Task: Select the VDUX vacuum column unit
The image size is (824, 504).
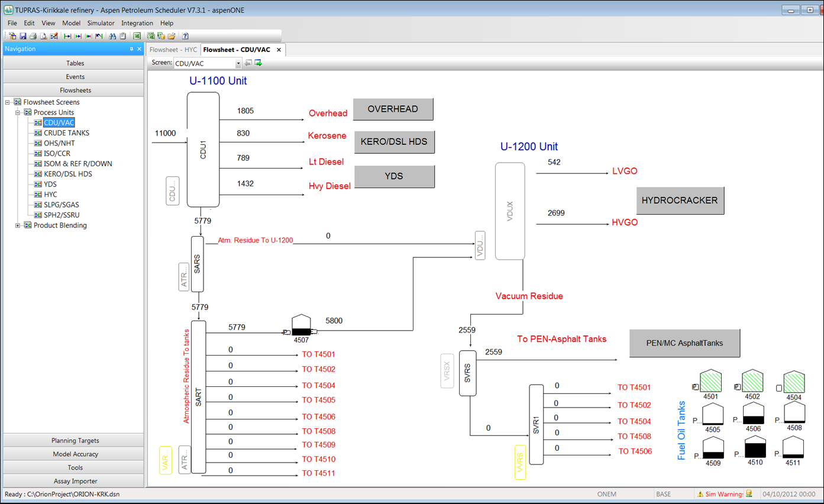Action: (x=510, y=211)
